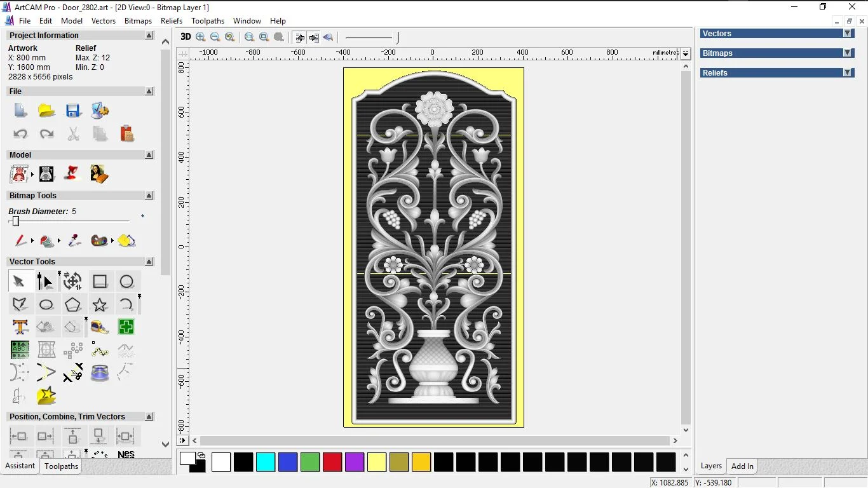Open the Toolpaths menu
Screen dimensions: 868x488
[208, 21]
